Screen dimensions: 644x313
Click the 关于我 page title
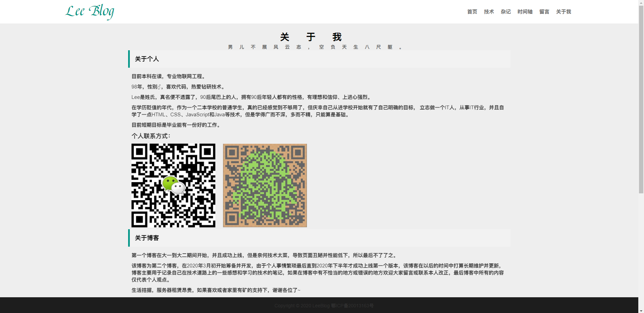[x=311, y=37]
